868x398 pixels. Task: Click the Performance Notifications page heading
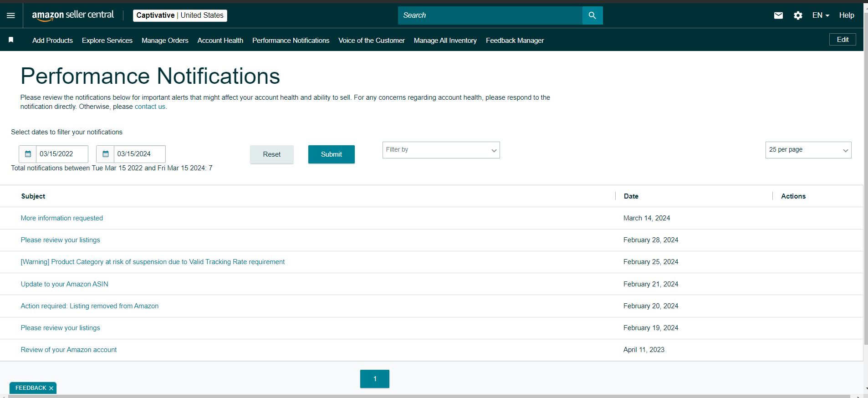[x=150, y=76]
